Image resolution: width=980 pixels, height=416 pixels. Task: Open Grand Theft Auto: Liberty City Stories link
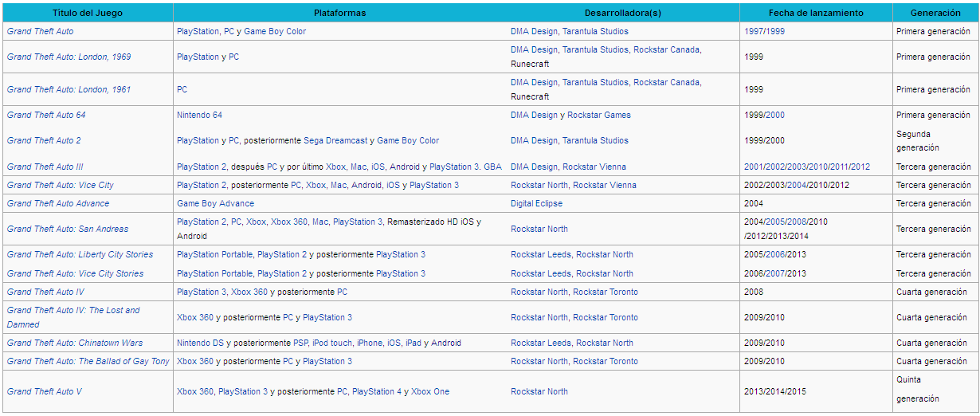click(80, 254)
